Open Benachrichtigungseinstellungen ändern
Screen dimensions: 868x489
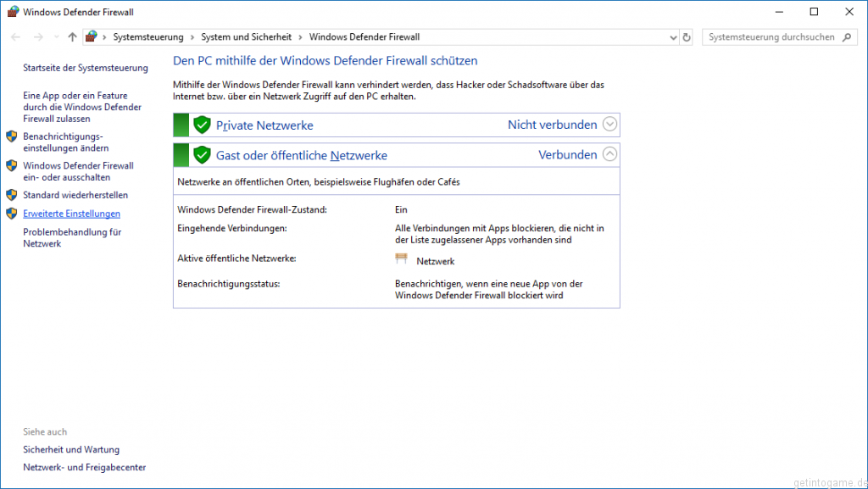point(66,142)
